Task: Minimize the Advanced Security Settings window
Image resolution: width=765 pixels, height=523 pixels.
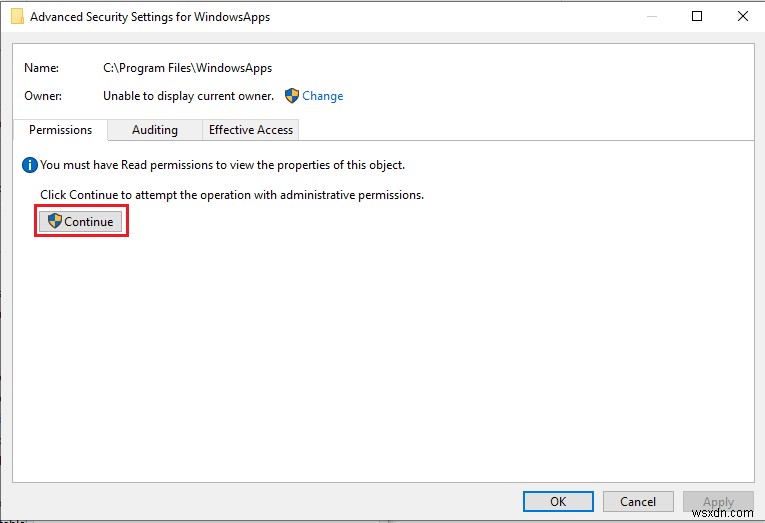Action: [651, 16]
